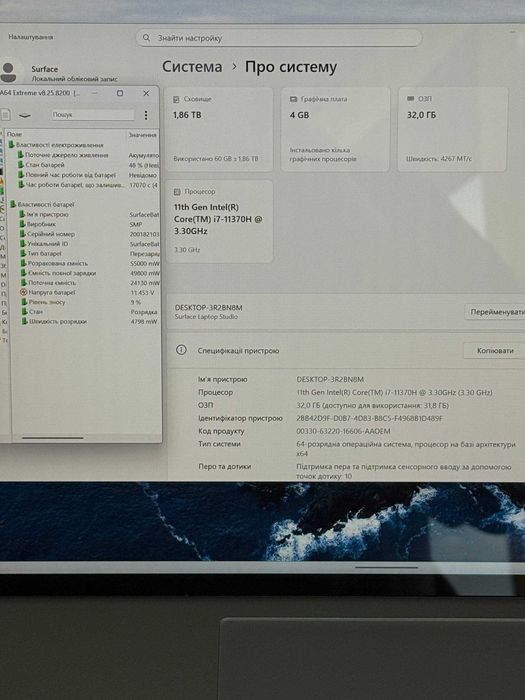Click icon beside 'Виробник' row
This screenshot has width=525, height=700.
pos(22,224)
